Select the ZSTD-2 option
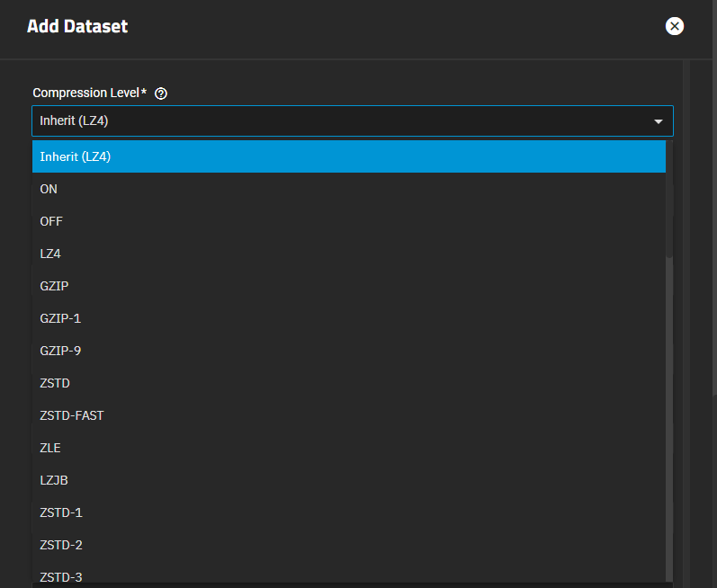 (349, 545)
